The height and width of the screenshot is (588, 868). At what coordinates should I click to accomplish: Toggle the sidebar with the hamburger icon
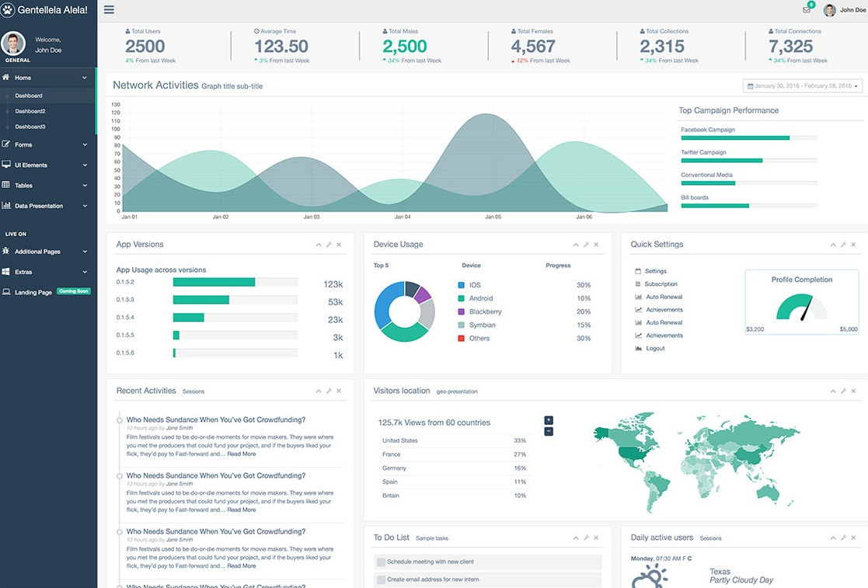pyautogui.click(x=108, y=9)
